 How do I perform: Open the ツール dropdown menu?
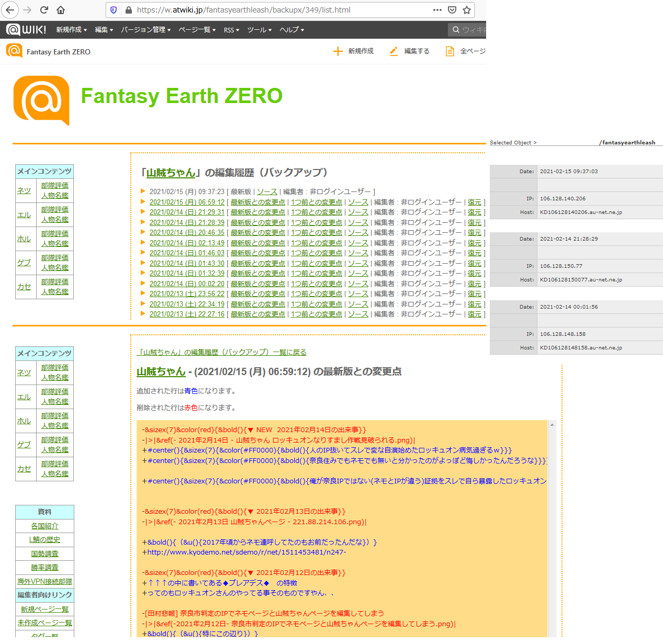tap(260, 30)
